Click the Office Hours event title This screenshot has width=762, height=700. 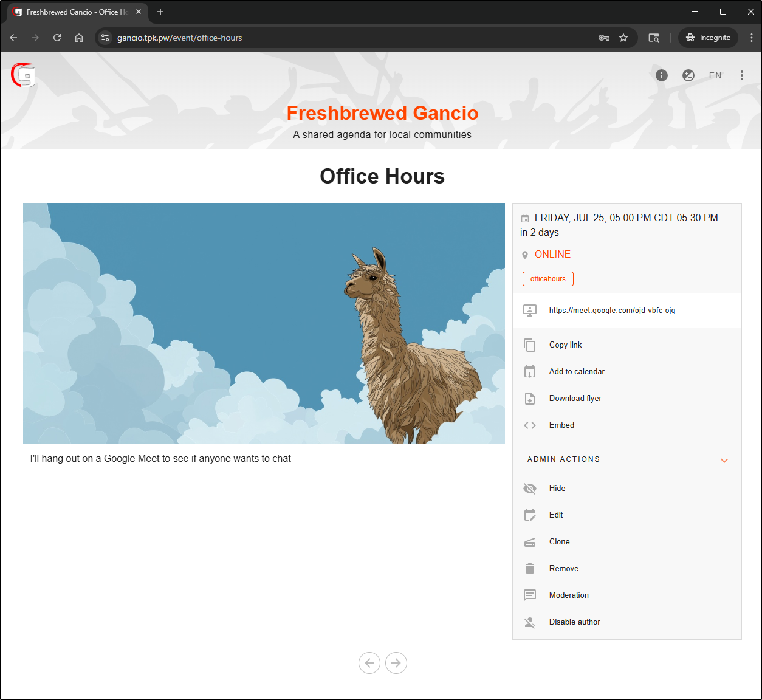coord(382,176)
